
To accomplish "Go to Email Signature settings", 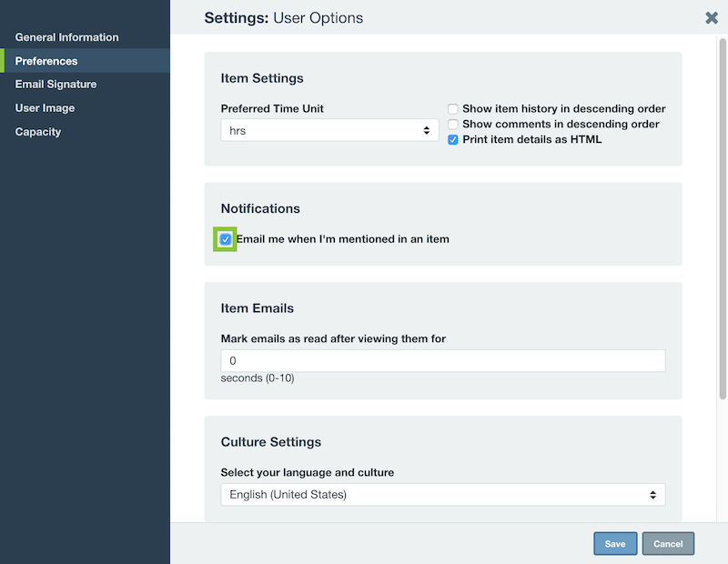I will coord(56,84).
